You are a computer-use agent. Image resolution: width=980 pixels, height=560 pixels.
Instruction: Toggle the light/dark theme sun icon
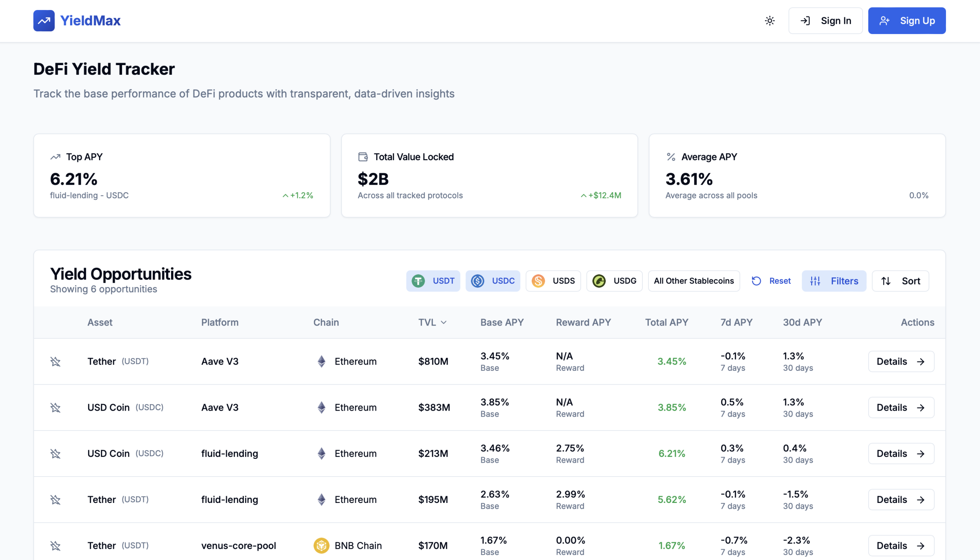[x=769, y=21]
